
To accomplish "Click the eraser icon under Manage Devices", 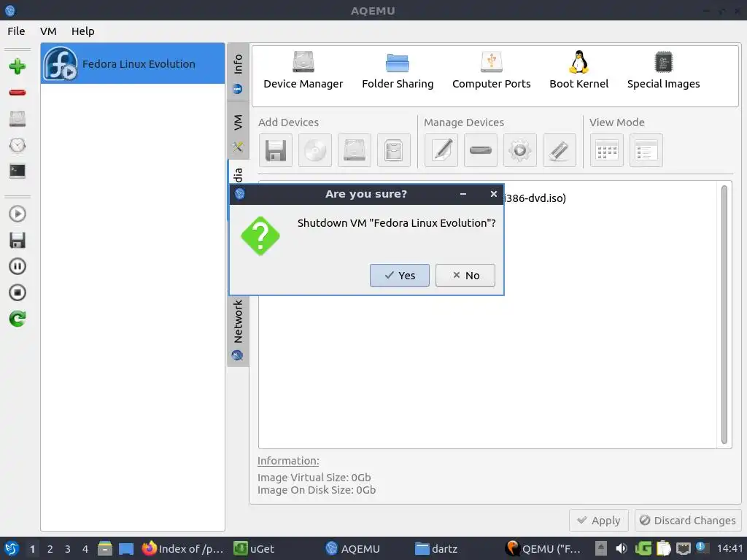I will pos(560,150).
